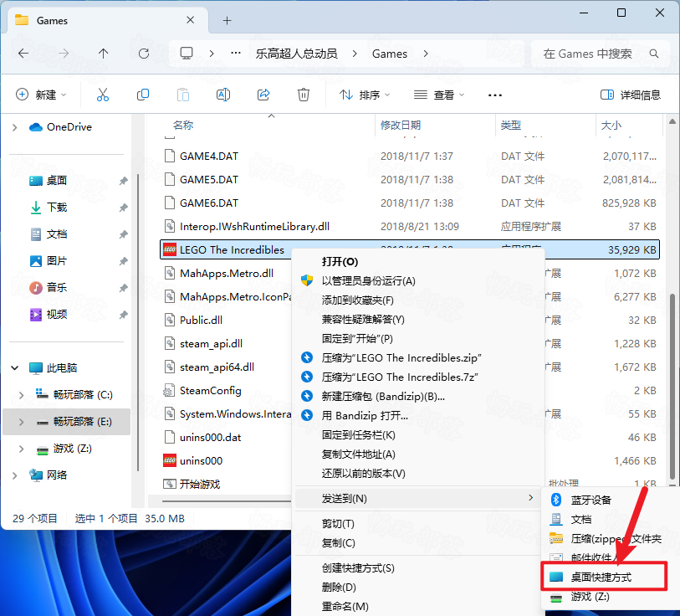Click the address bar ellipsis overflow
This screenshot has width=680, height=616.
click(x=236, y=53)
